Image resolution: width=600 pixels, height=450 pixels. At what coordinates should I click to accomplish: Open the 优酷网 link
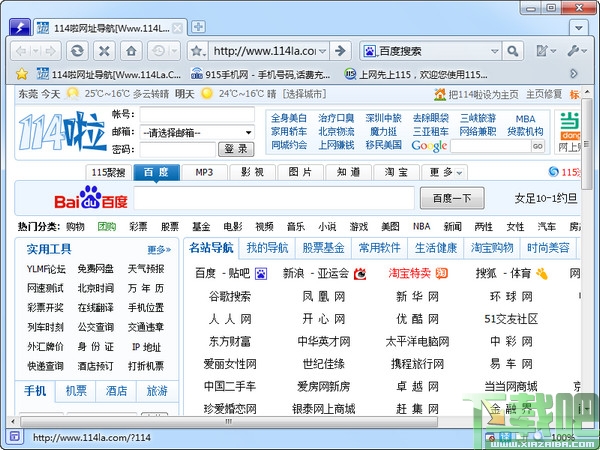coord(417,319)
